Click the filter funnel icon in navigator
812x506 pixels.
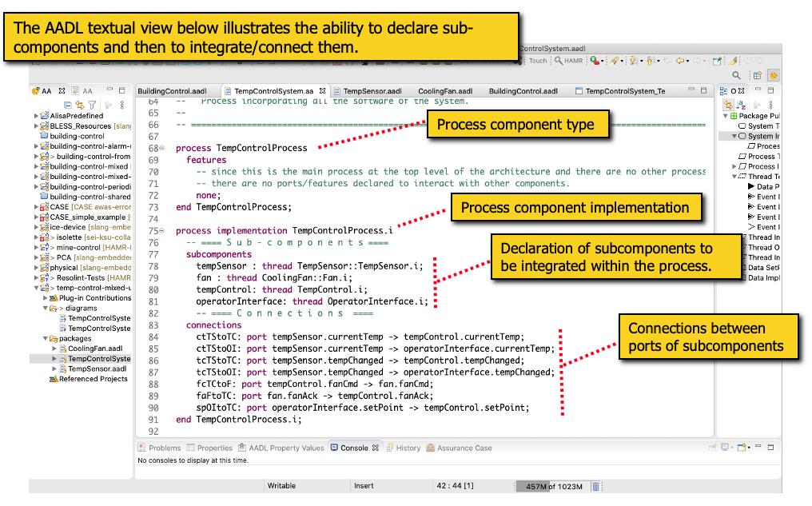92,104
